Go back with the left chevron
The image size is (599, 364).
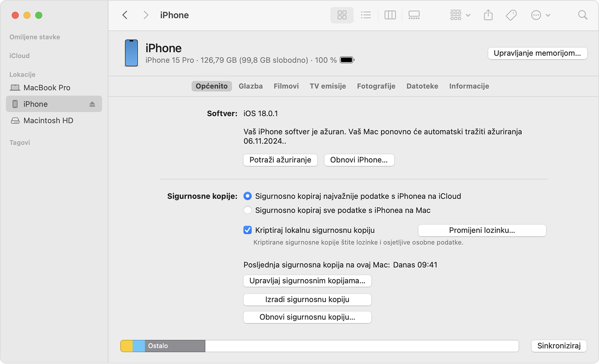(x=125, y=15)
